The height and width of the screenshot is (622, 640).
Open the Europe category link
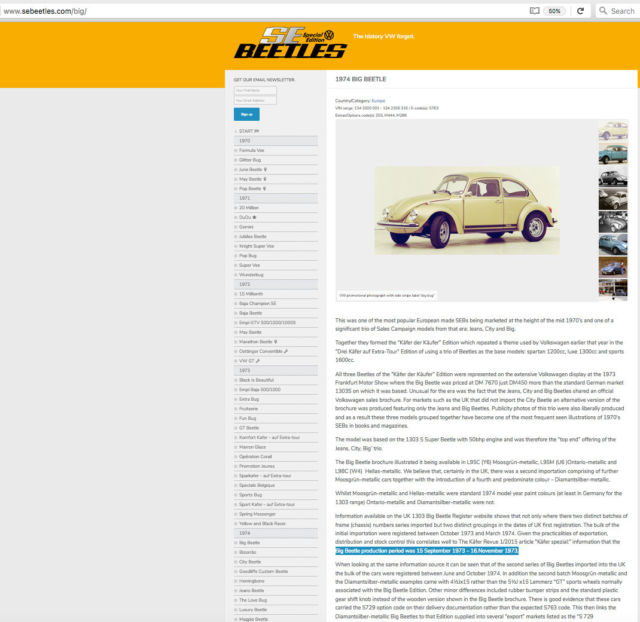coord(378,101)
